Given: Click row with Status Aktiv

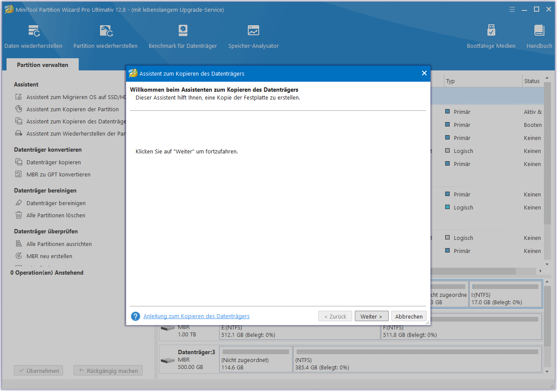Looking at the screenshot, I should click(x=487, y=112).
